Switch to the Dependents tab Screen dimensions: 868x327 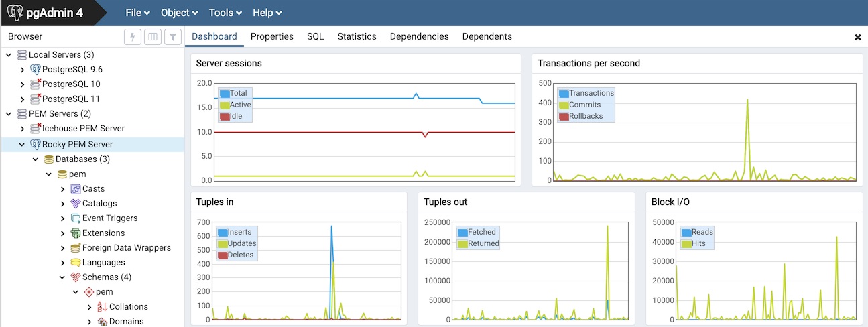coord(487,37)
